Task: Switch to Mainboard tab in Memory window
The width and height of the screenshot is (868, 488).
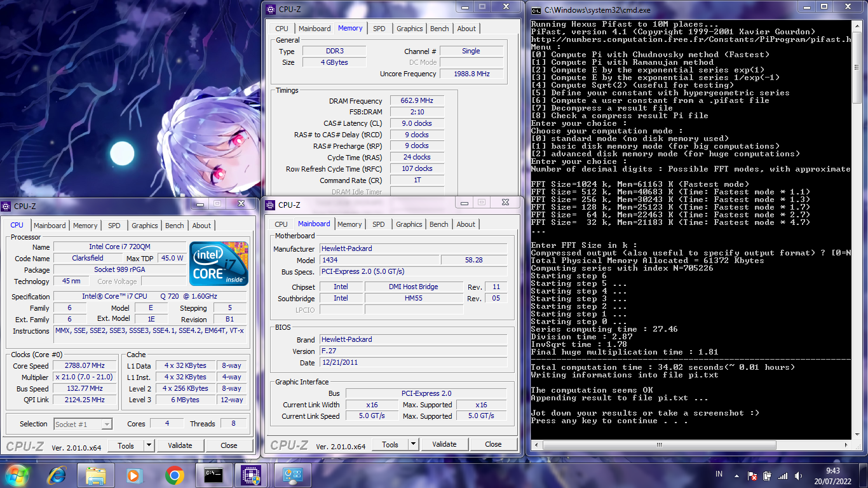Action: pos(315,29)
